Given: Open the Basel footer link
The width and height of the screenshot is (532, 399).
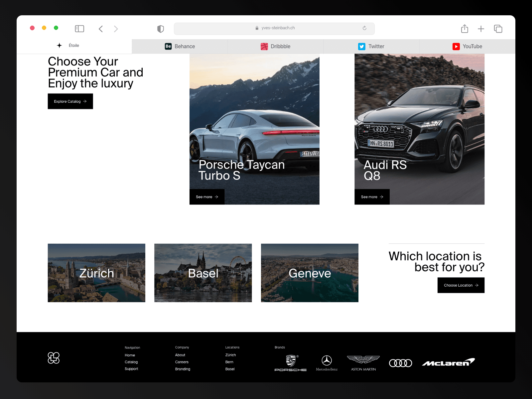Looking at the screenshot, I should 230,369.
